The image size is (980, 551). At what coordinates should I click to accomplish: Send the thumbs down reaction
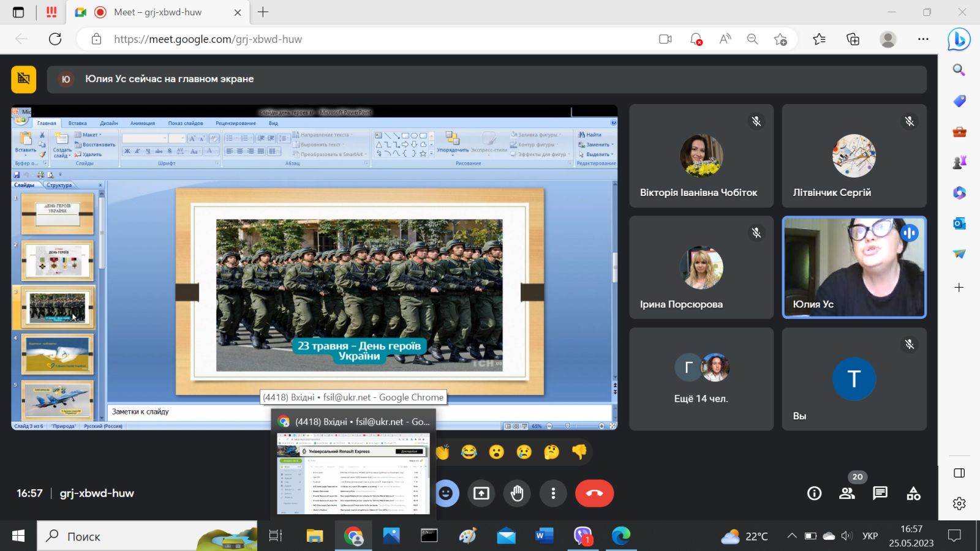click(x=579, y=452)
